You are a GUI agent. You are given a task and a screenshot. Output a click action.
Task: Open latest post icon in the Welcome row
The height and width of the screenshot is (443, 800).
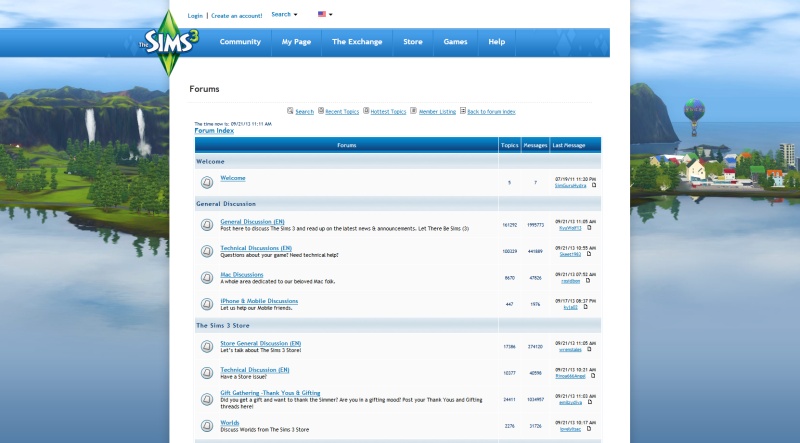point(594,185)
